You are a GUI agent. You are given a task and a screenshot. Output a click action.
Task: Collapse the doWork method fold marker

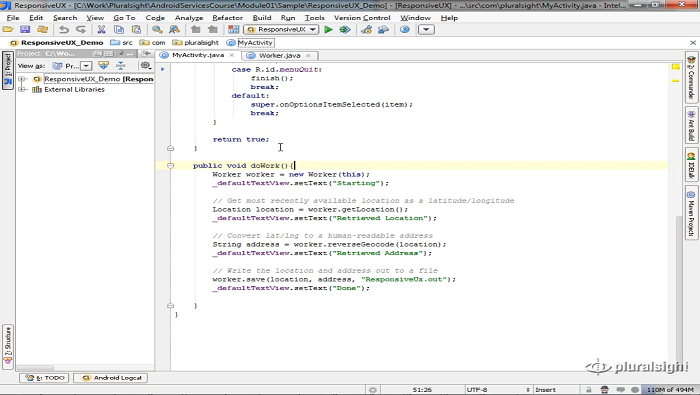pyautogui.click(x=170, y=166)
